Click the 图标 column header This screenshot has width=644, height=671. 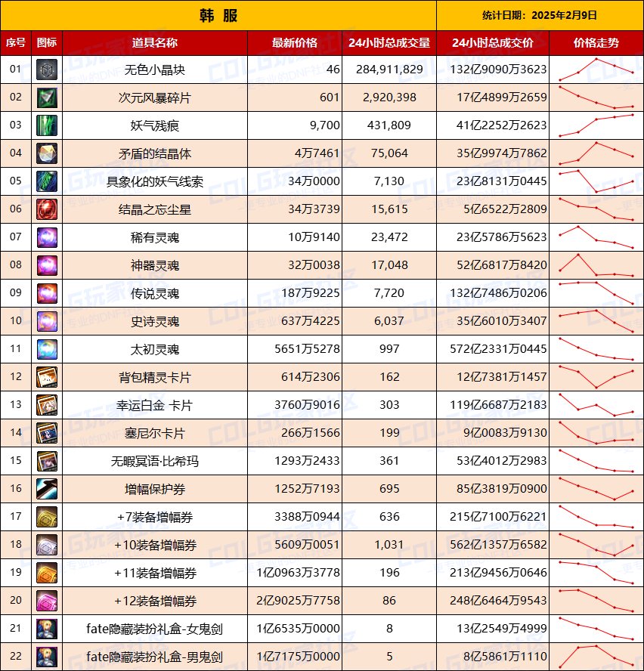click(x=47, y=43)
